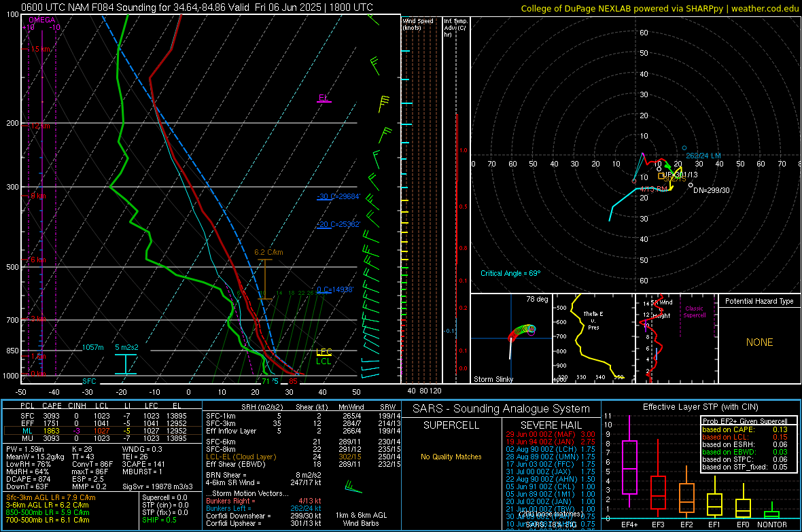Viewport: 802px width, 532px height.
Task: Click the EFF parcel row with CAPE 1751
Action: pos(101,423)
